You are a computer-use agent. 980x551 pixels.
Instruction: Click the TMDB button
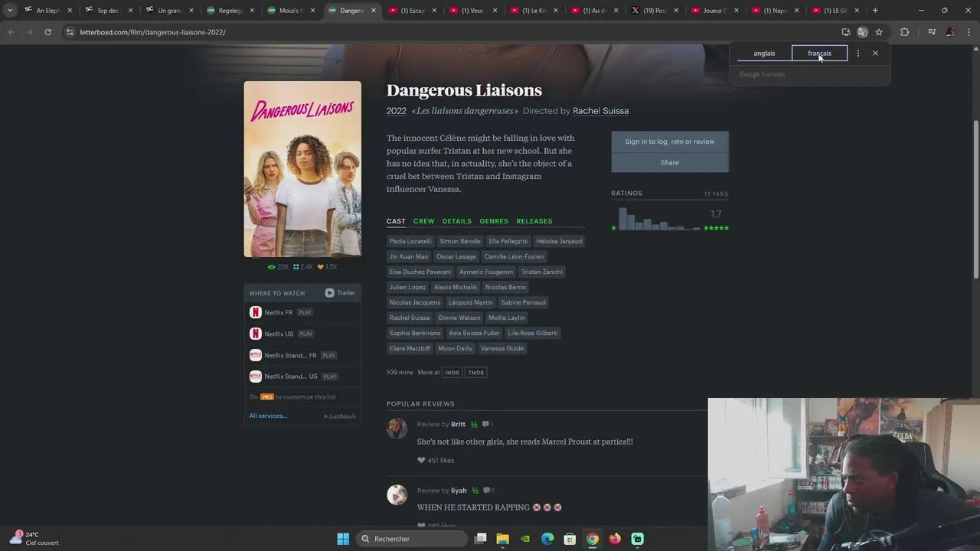click(x=476, y=373)
